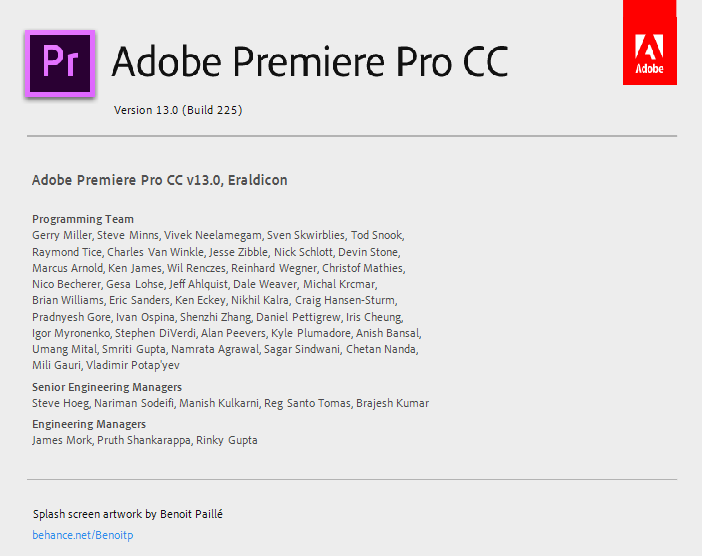The image size is (702, 556).
Task: Click the Senior Engineering Managers heading
Action: click(107, 387)
